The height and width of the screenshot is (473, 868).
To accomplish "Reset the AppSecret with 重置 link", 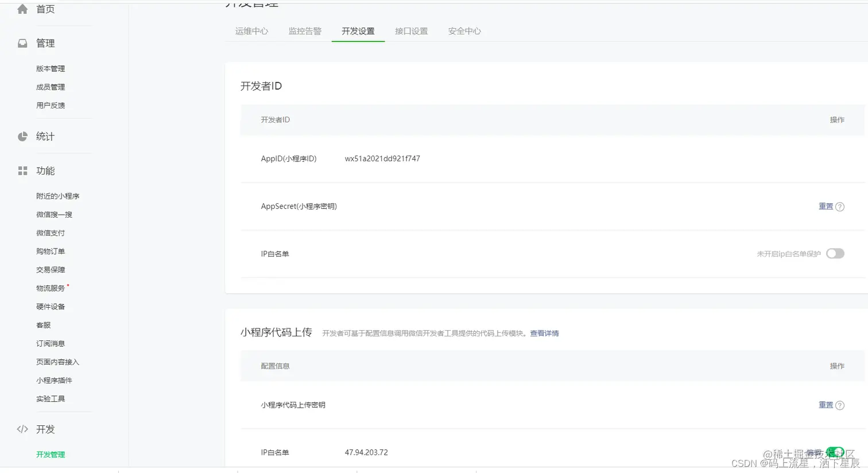I will [826, 206].
